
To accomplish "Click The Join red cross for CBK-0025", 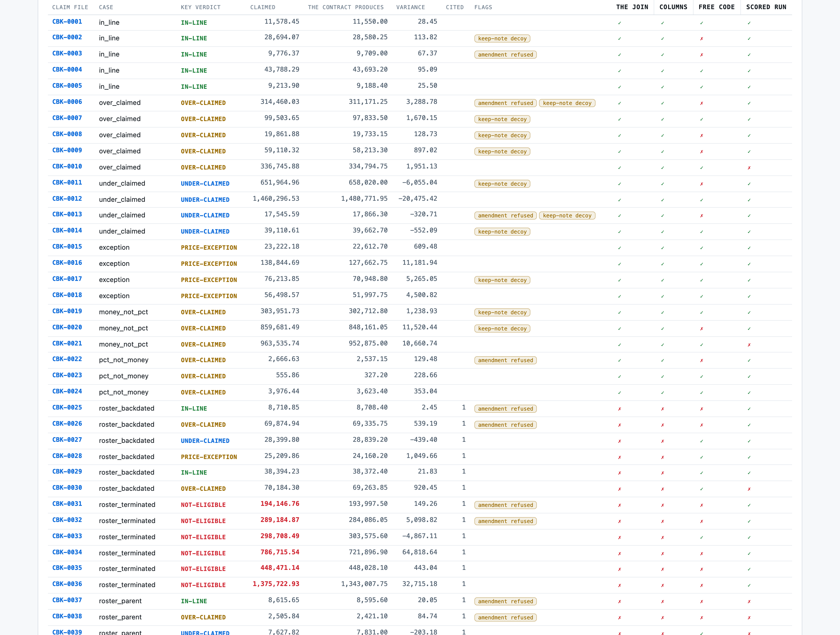I will pyautogui.click(x=619, y=409).
